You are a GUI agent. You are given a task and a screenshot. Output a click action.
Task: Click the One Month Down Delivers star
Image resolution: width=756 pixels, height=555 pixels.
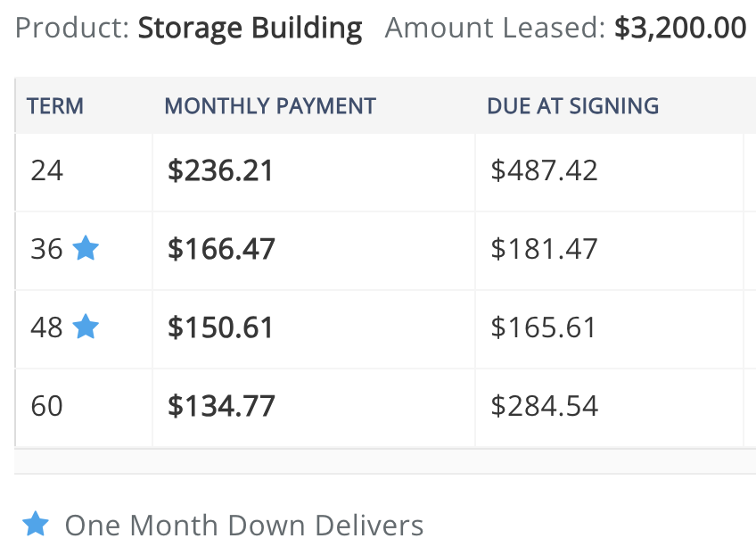tap(36, 524)
